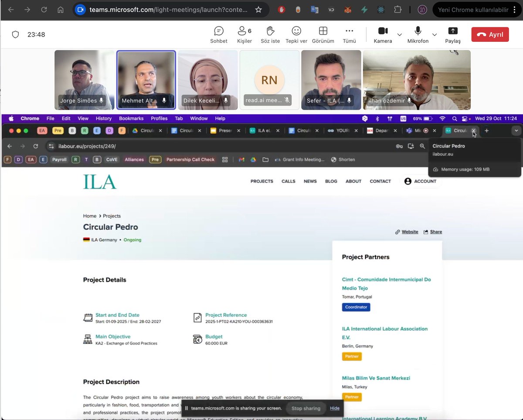Reload the Teams page

tap(44, 10)
